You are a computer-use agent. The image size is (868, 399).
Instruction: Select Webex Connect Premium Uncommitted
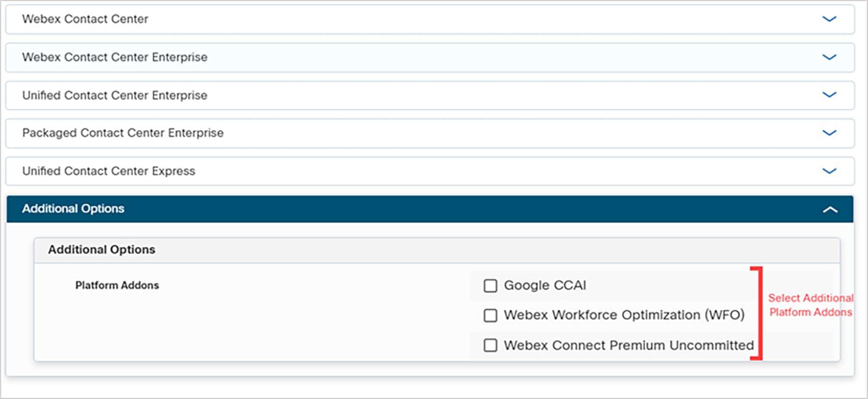[490, 345]
